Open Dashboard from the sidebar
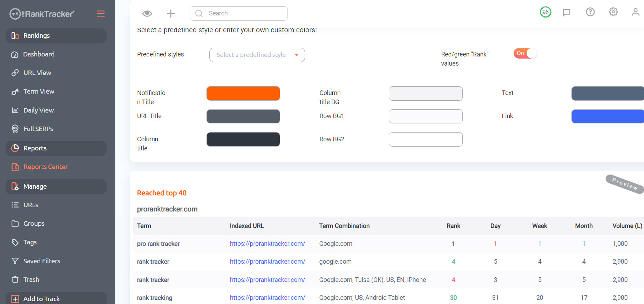Image resolution: width=644 pixels, height=304 pixels. click(39, 54)
